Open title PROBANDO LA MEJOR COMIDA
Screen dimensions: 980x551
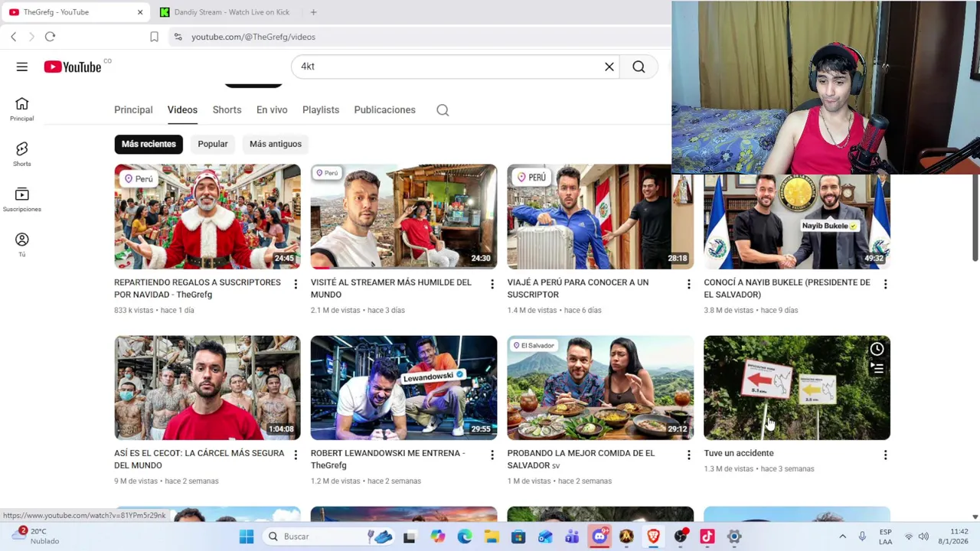[x=581, y=459]
